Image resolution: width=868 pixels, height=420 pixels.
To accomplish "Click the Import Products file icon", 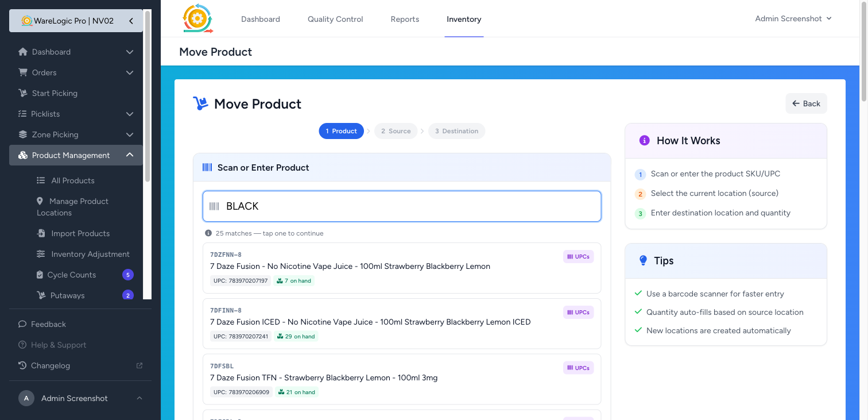I will [41, 233].
